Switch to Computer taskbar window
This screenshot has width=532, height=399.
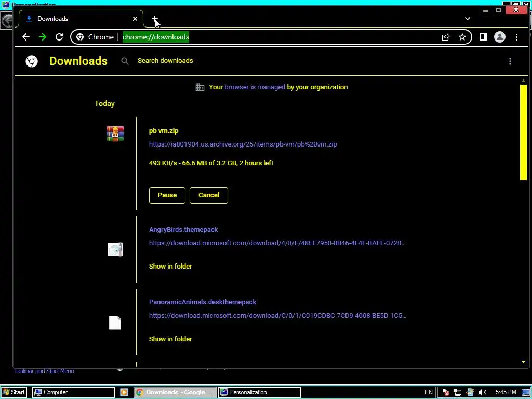[x=73, y=392]
